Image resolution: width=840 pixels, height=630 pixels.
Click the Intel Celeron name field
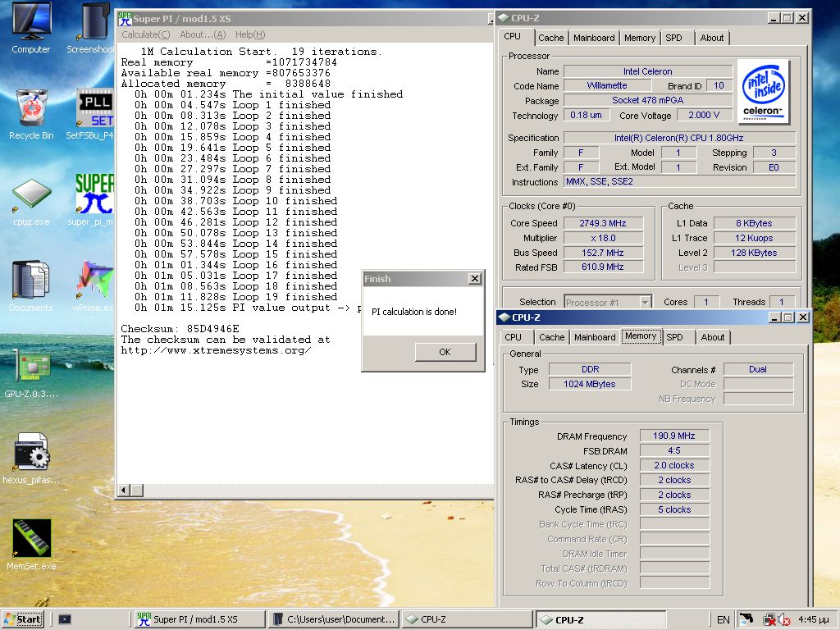click(648, 71)
